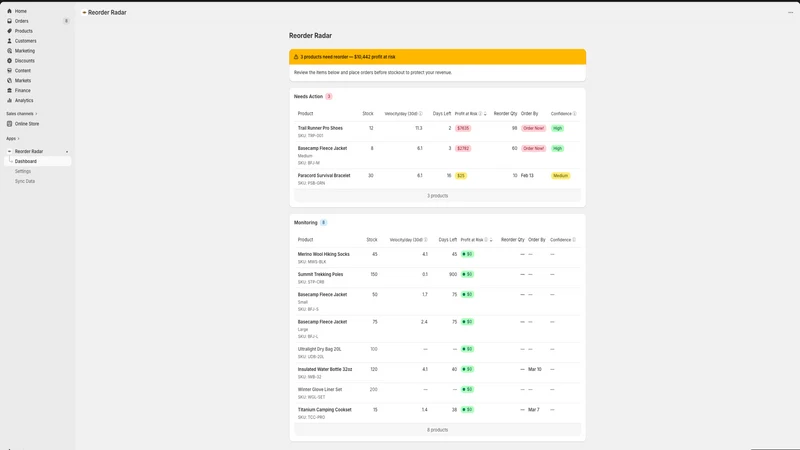
Task: Click the Customers person icon
Action: [x=9, y=41]
